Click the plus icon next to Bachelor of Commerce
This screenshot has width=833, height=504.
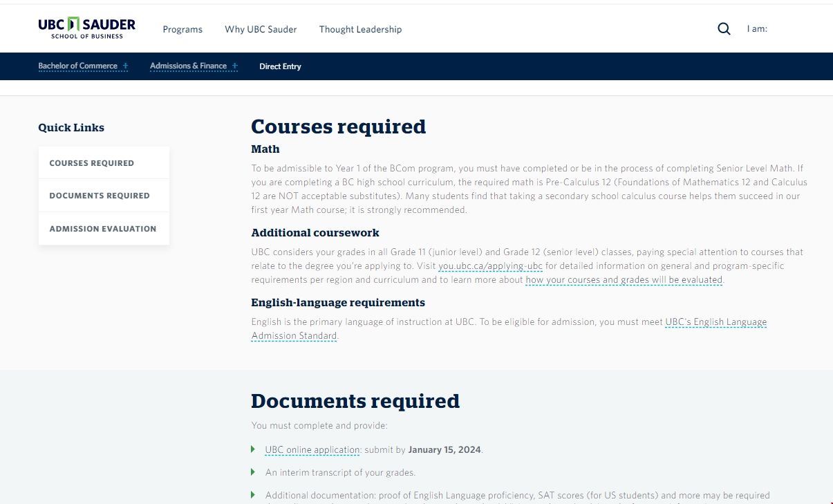point(124,66)
